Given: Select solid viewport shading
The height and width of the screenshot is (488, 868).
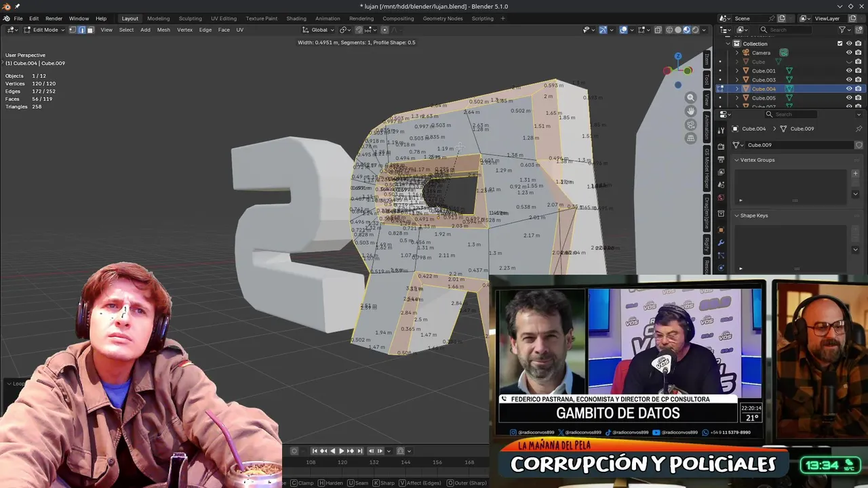Looking at the screenshot, I should (678, 30).
